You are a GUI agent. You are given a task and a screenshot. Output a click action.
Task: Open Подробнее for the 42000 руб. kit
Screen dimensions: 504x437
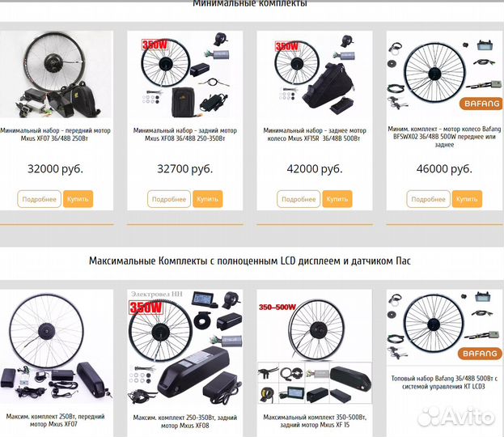click(x=299, y=199)
